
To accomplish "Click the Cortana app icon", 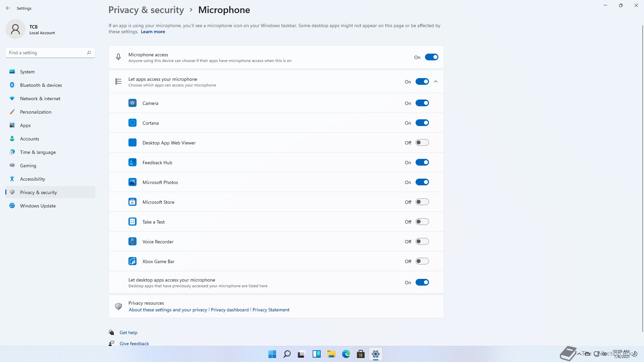I will [132, 123].
